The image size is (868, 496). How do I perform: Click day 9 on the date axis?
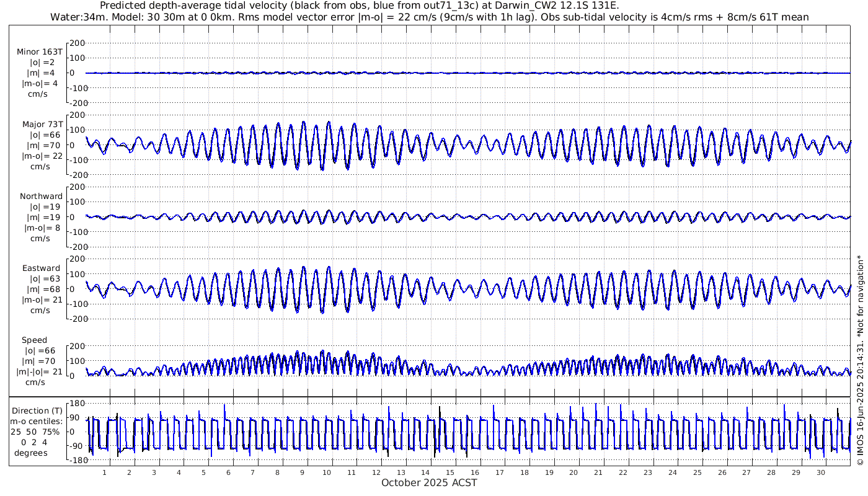[x=302, y=472]
